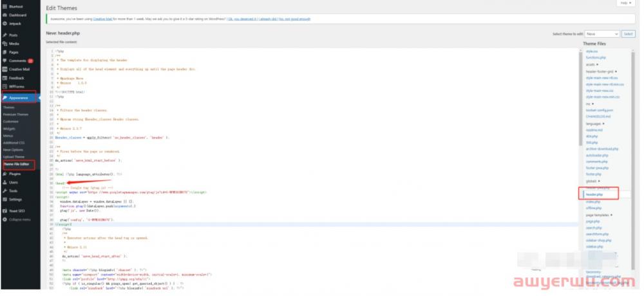This screenshot has height=296, width=644.
Task: Click the Posts pushpin icon
Action: pyautogui.click(x=5, y=35)
